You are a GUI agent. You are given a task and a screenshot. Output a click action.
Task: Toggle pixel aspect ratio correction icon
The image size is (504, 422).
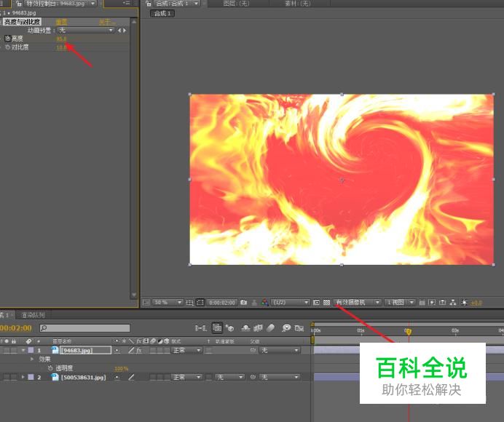(422, 302)
